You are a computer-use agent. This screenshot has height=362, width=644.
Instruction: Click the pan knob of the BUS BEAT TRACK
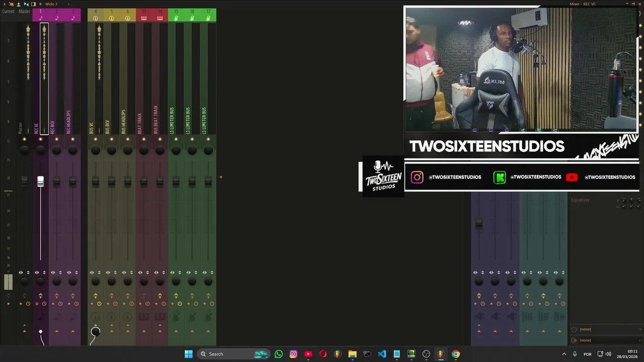[x=160, y=150]
